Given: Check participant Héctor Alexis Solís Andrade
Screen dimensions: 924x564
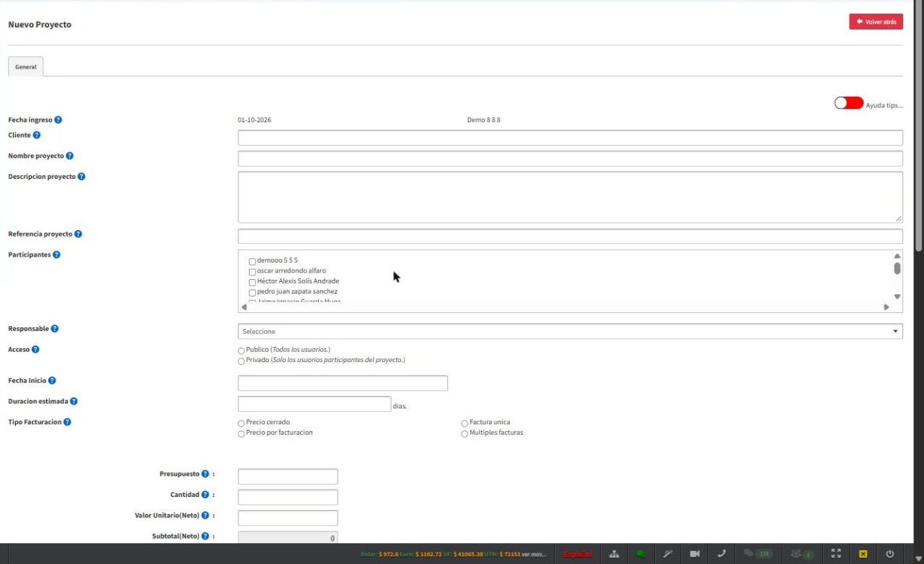Looking at the screenshot, I should click(252, 282).
